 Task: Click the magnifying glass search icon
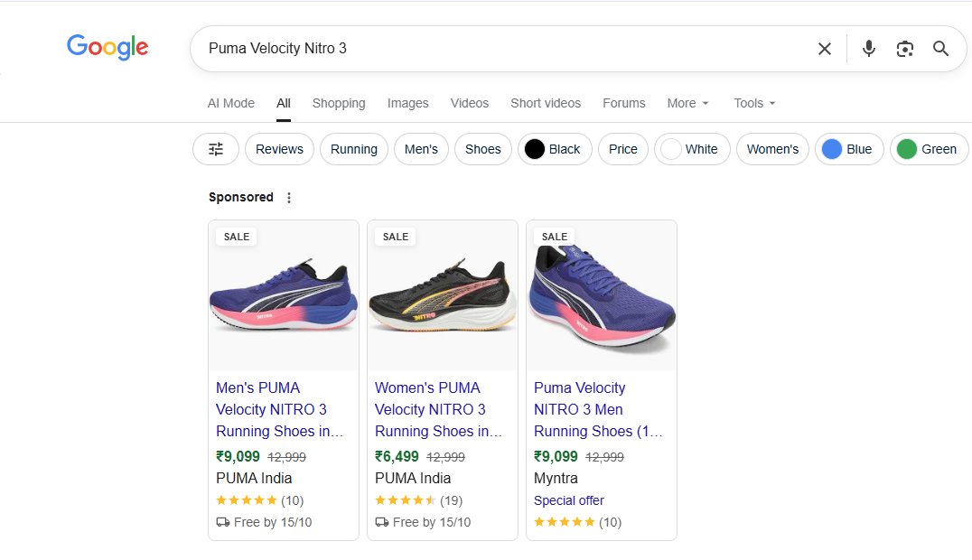(x=940, y=49)
